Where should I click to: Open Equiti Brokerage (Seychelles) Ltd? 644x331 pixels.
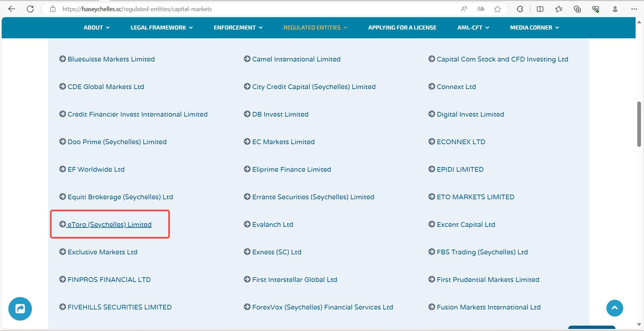pyautogui.click(x=120, y=197)
